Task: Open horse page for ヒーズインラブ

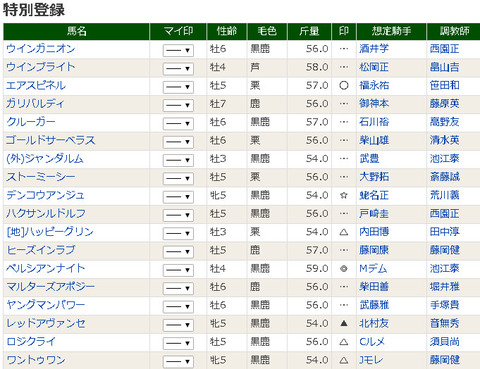Action: point(41,251)
